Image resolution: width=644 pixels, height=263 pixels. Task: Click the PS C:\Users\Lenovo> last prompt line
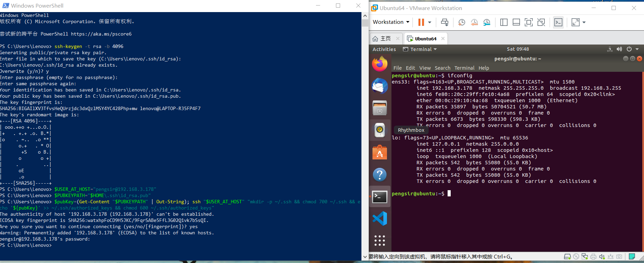26,245
